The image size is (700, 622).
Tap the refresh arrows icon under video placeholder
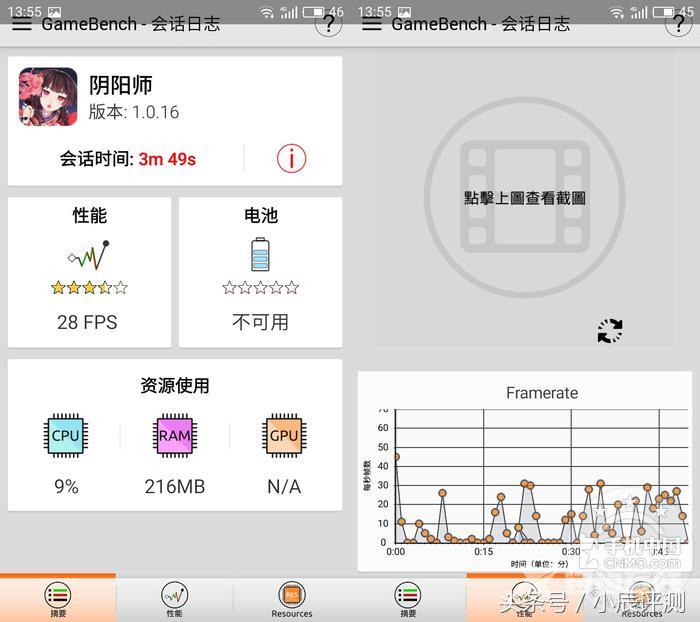pyautogui.click(x=610, y=331)
